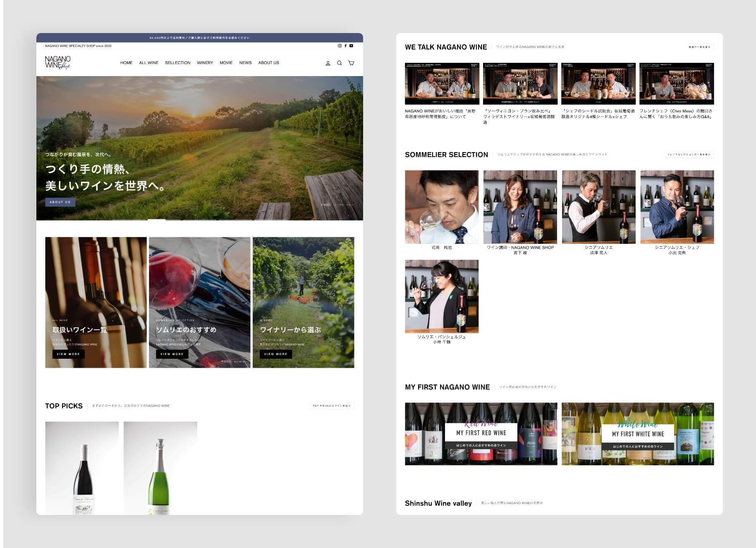Screen dimensions: 756x548
Task: Go to HOME in navigation
Action: (127, 63)
